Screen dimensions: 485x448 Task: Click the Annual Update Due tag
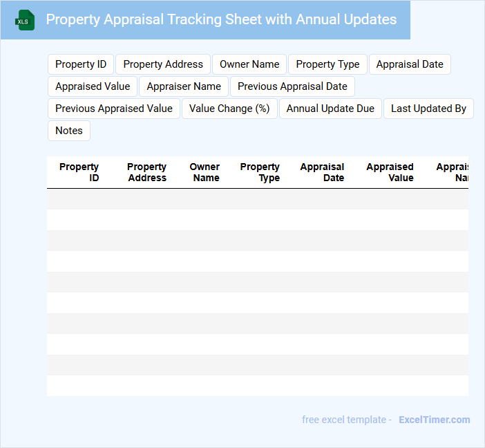(330, 109)
